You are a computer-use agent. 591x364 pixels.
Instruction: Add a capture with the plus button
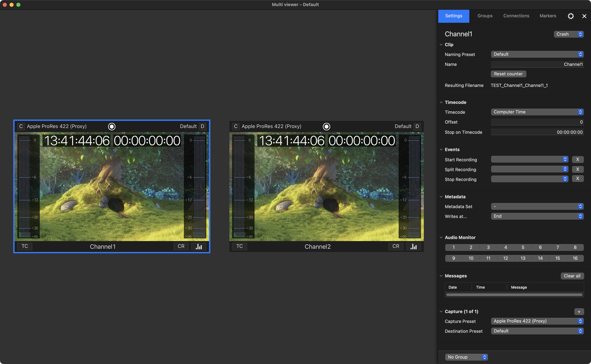(579, 312)
